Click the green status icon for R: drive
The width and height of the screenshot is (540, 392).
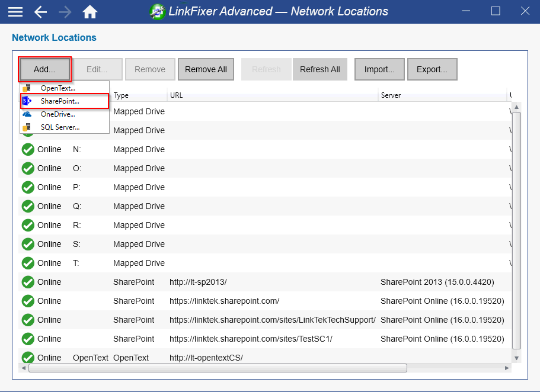pyautogui.click(x=28, y=225)
